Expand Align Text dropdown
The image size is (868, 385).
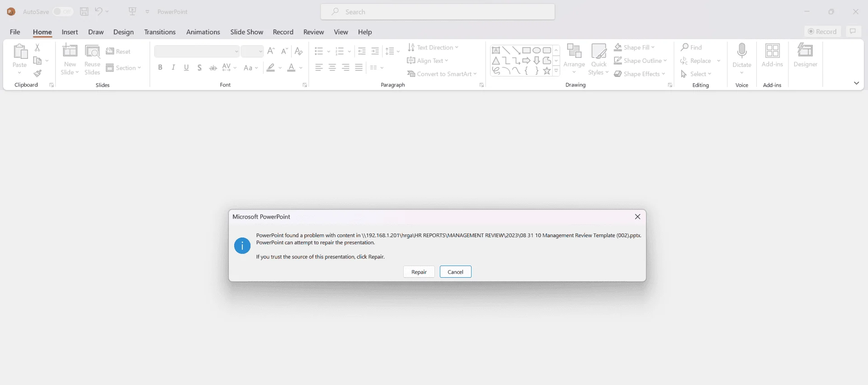pos(428,61)
